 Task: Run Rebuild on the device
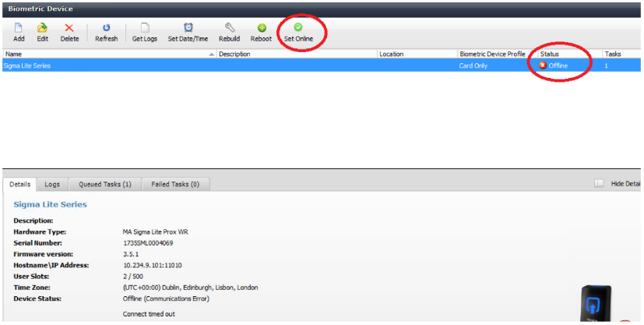point(229,28)
